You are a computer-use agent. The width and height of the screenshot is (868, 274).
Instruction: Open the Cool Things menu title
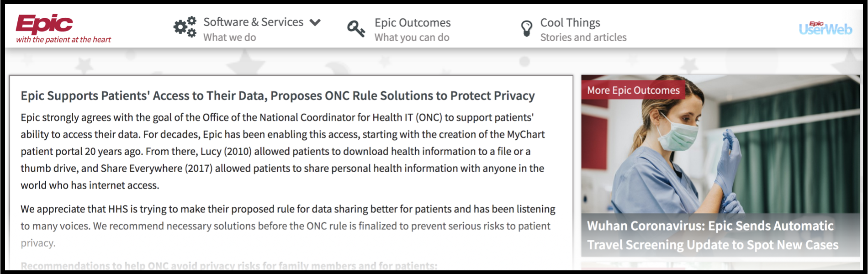point(570,22)
